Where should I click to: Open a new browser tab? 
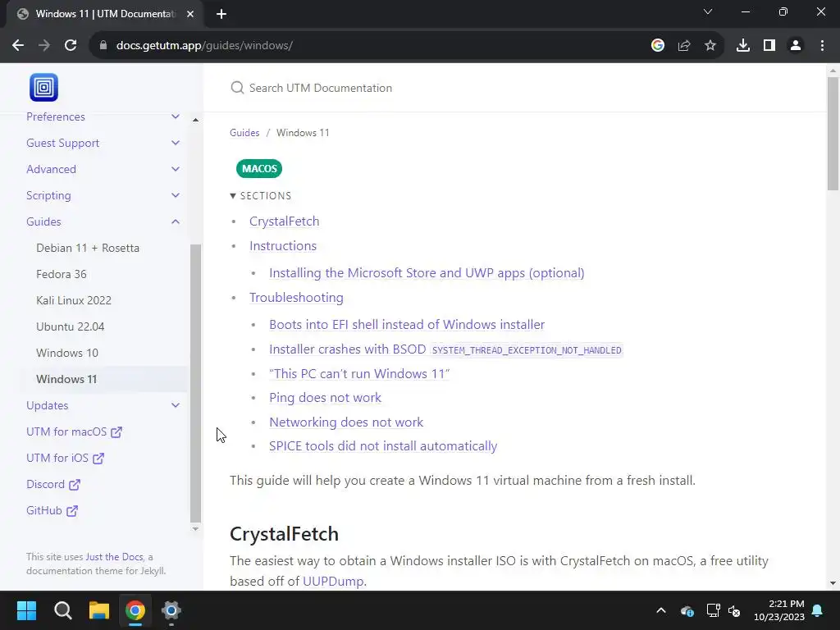[x=221, y=14]
